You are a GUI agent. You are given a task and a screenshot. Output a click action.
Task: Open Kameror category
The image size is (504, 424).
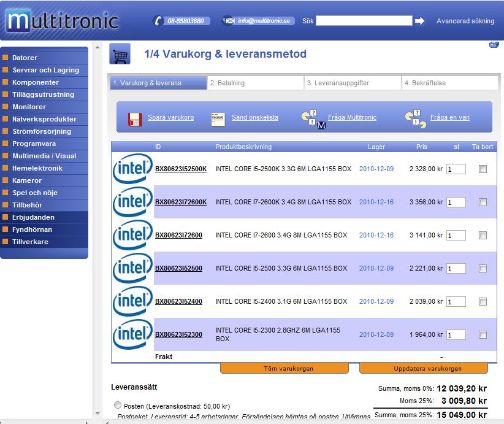(44, 180)
